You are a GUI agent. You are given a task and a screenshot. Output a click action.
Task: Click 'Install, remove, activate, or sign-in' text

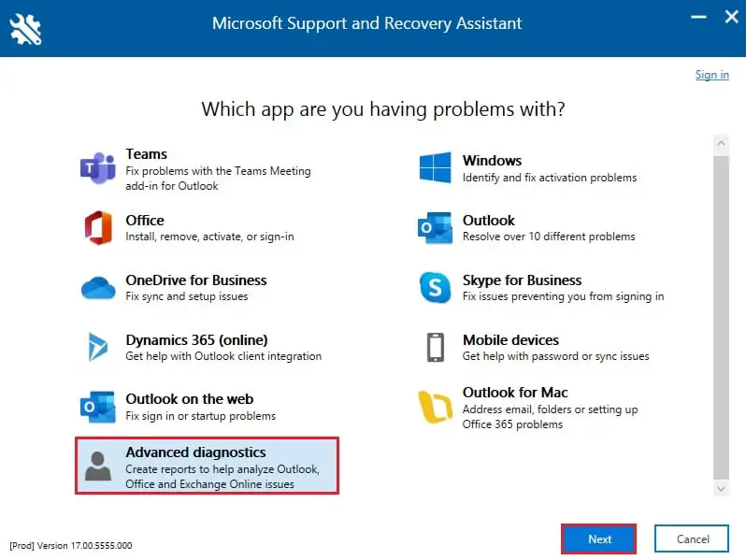click(x=209, y=237)
